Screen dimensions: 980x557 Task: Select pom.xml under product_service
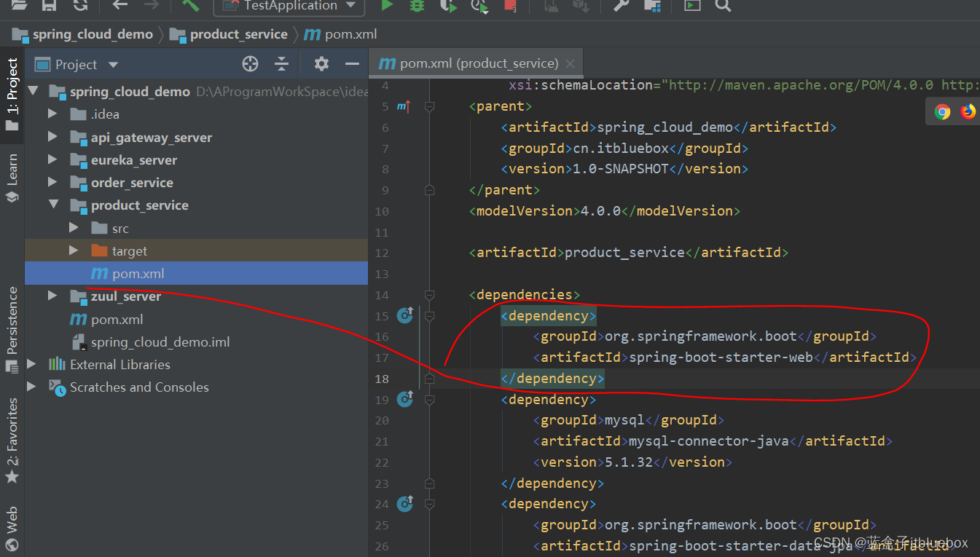pos(138,274)
